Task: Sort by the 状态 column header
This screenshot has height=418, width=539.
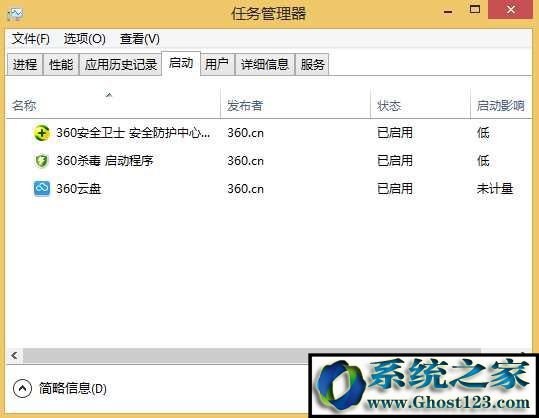Action: [x=389, y=106]
